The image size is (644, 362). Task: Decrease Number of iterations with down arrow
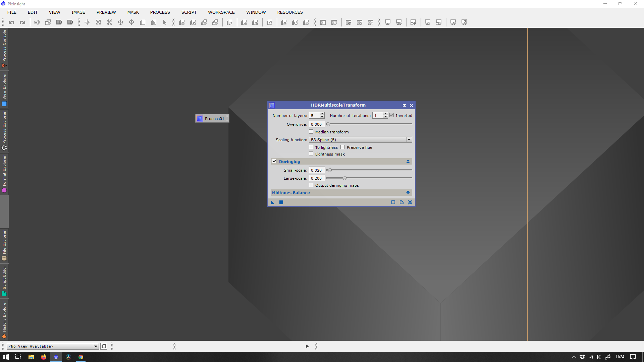tap(385, 117)
